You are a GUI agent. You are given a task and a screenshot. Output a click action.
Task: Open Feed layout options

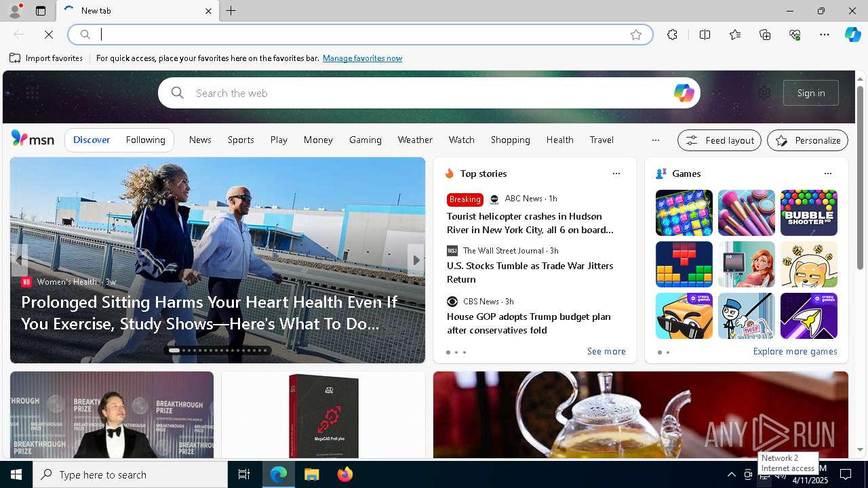click(719, 140)
